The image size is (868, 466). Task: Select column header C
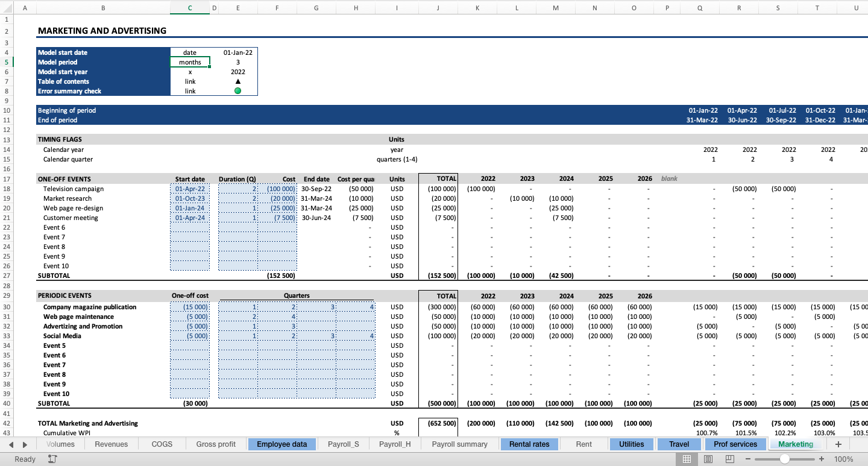click(190, 8)
